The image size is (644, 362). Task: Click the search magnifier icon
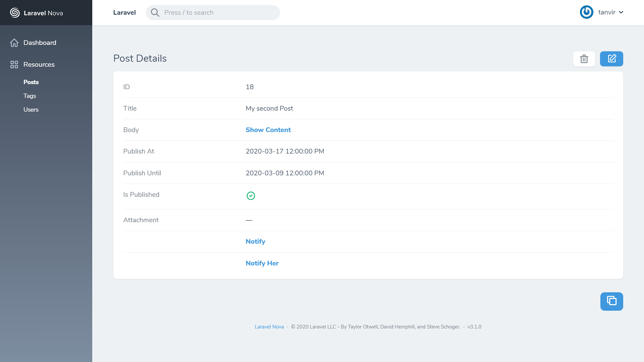point(155,12)
